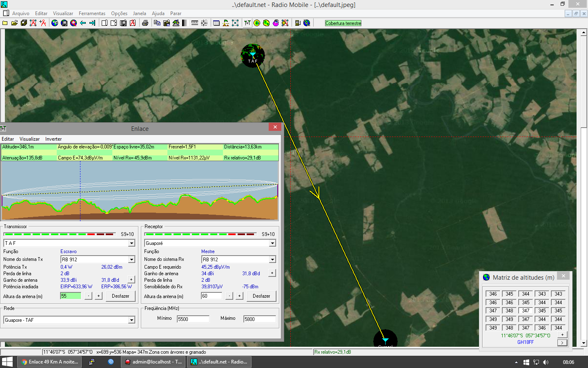
Task: Click the pink polar coverage toolbar icon
Action: pos(276,23)
